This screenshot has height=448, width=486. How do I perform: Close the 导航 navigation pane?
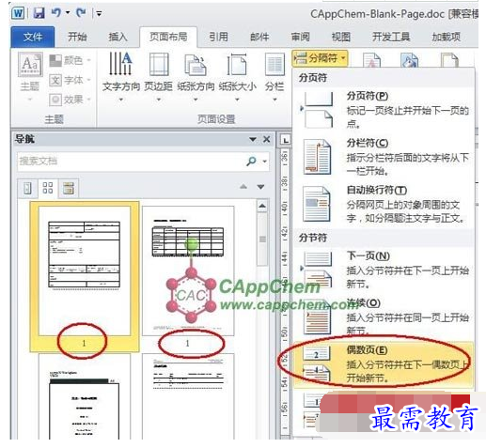pyautogui.click(x=267, y=139)
